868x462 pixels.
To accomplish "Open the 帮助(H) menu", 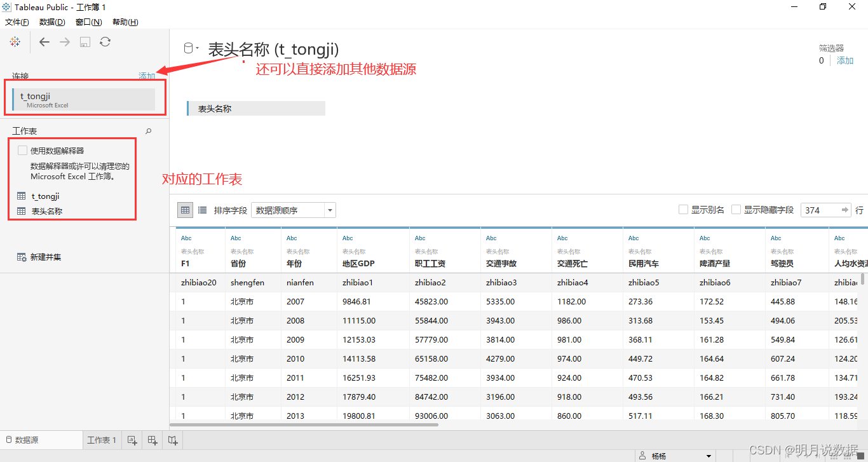I will pyautogui.click(x=125, y=22).
